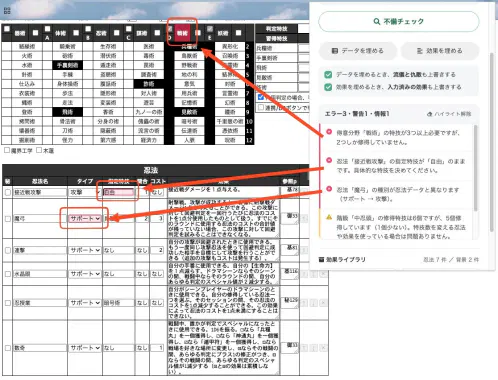Click the list icon on 効果を埋める
Screen dimensions: 498x380
coord(419,51)
